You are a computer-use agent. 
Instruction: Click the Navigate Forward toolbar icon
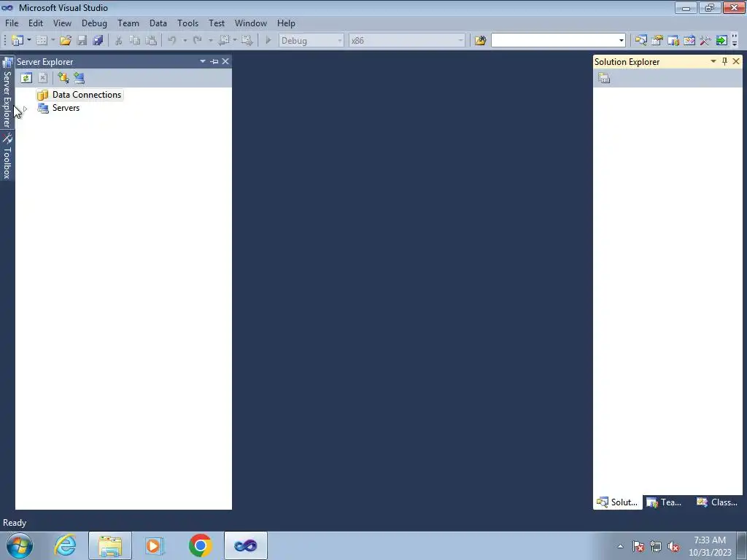[247, 41]
